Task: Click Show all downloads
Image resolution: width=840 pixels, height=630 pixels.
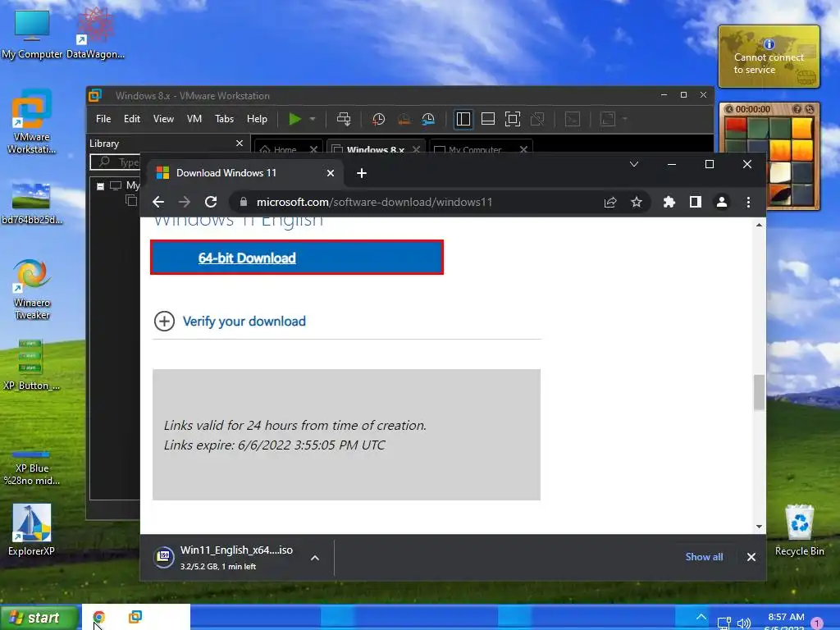Action: [x=704, y=557]
